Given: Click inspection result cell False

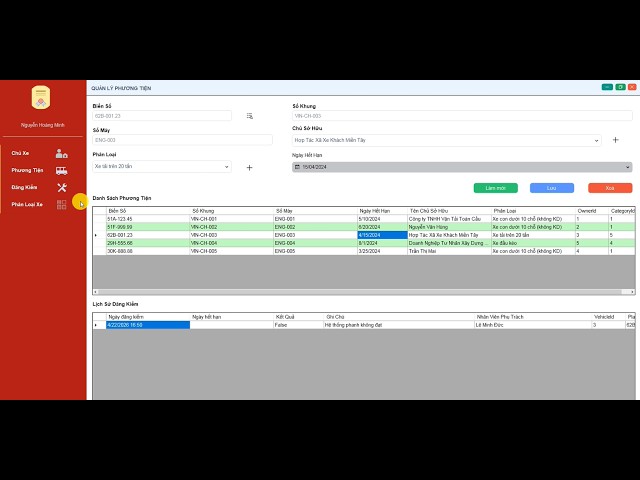Looking at the screenshot, I should (298, 325).
